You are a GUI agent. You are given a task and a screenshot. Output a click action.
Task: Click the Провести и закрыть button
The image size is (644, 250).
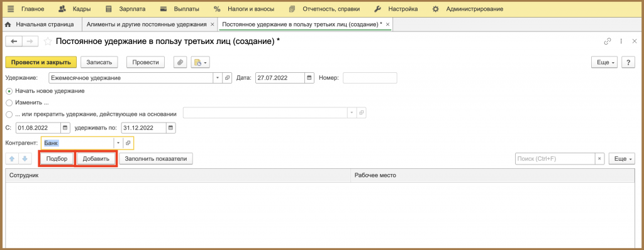coord(41,62)
